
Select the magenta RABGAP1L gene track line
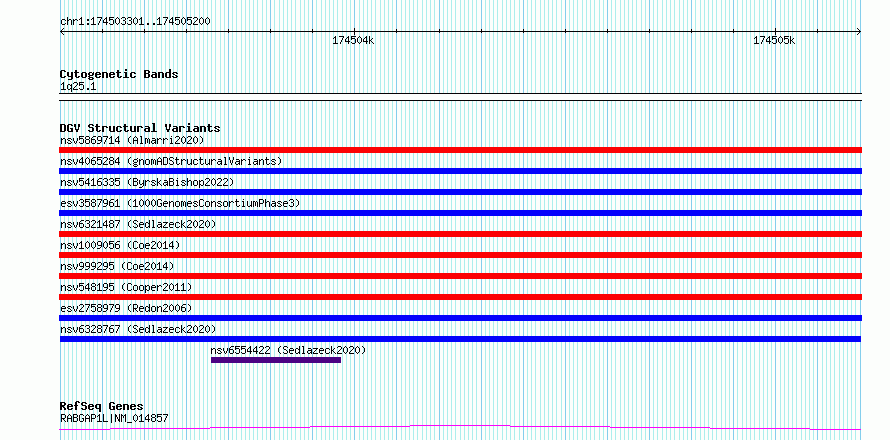coord(460,427)
